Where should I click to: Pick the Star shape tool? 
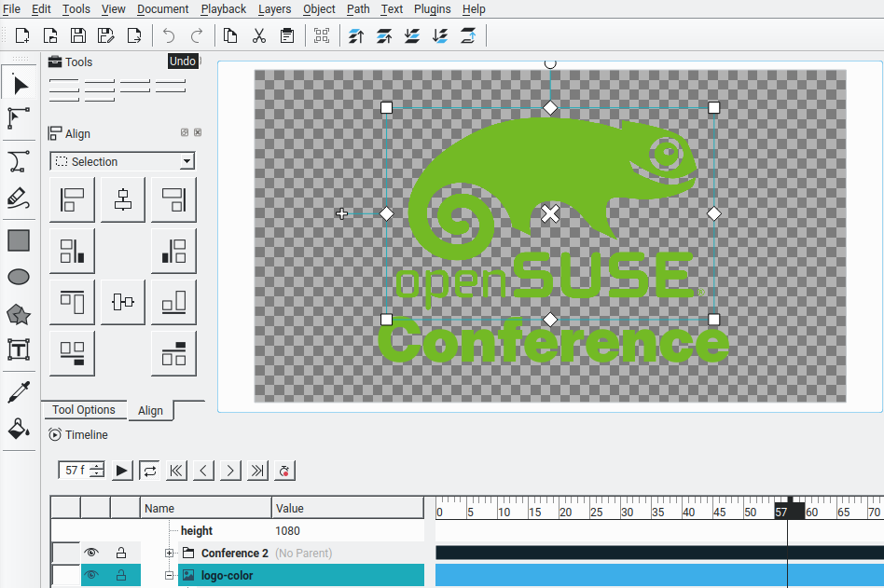[x=19, y=314]
